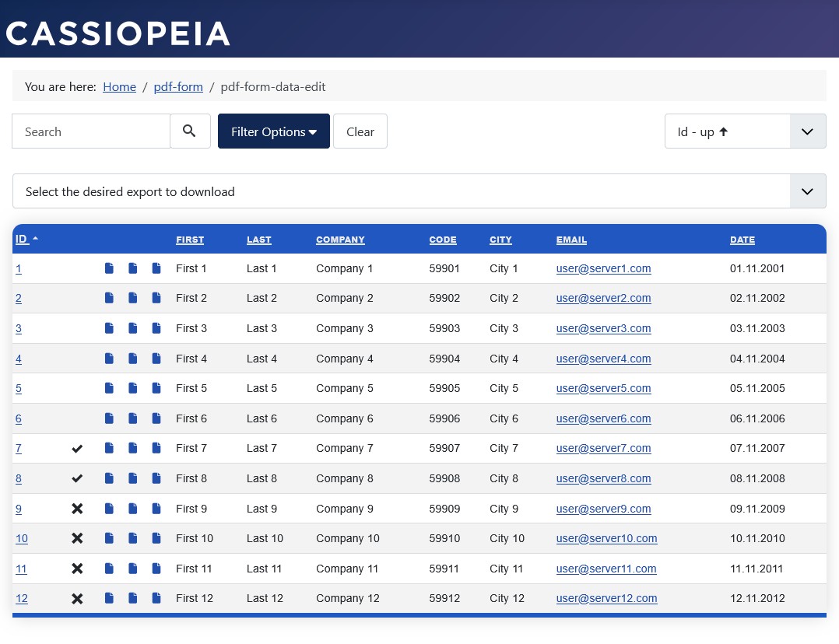Image resolution: width=839 pixels, height=644 pixels.
Task: Click the first document icon for ID 6
Action: [x=109, y=418]
